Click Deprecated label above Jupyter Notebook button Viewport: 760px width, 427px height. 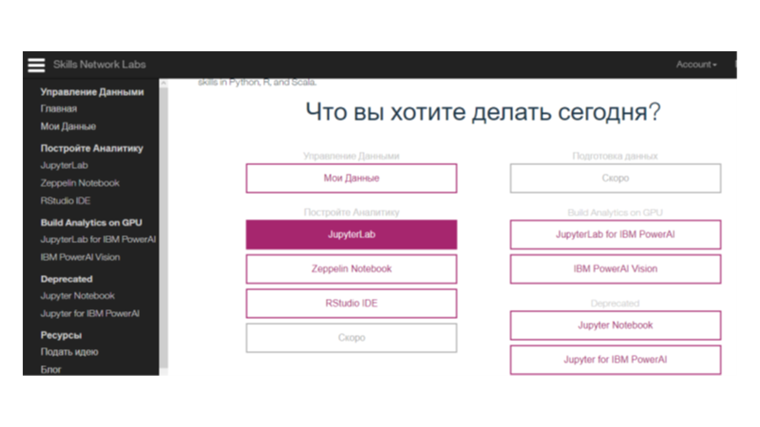(x=615, y=303)
